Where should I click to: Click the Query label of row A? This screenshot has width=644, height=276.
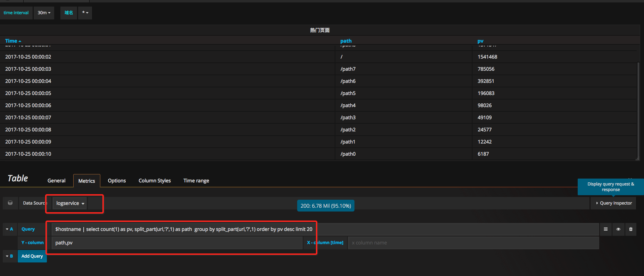[x=28, y=229]
